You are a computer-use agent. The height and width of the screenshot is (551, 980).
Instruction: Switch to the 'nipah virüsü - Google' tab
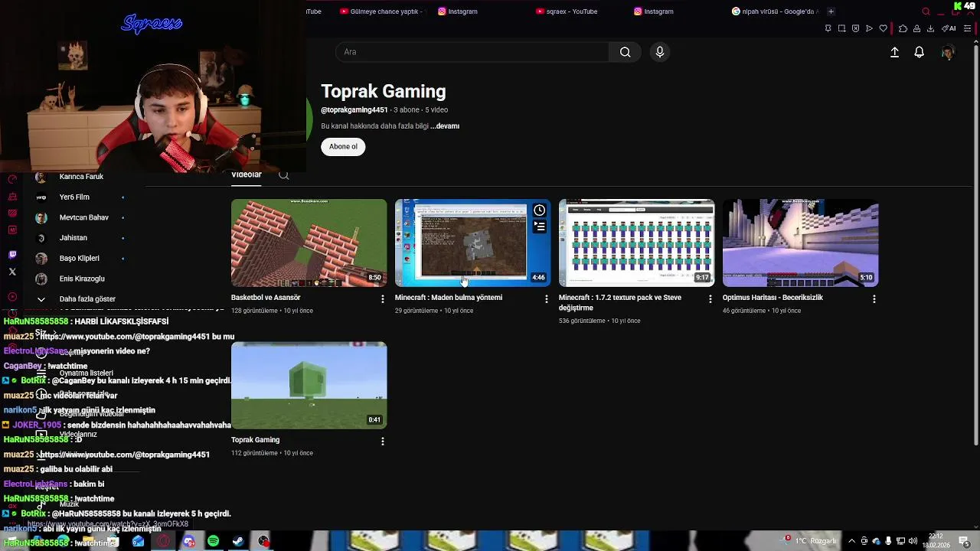[775, 11]
